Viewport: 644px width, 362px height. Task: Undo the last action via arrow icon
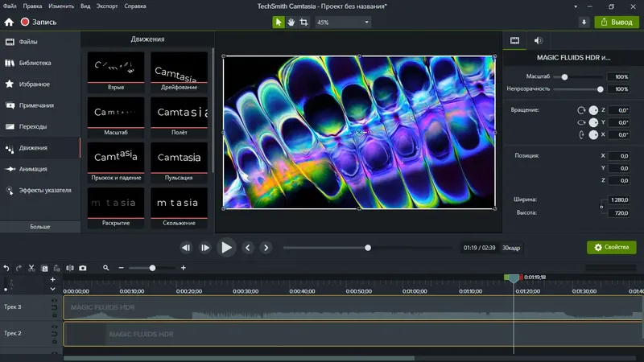[6, 268]
